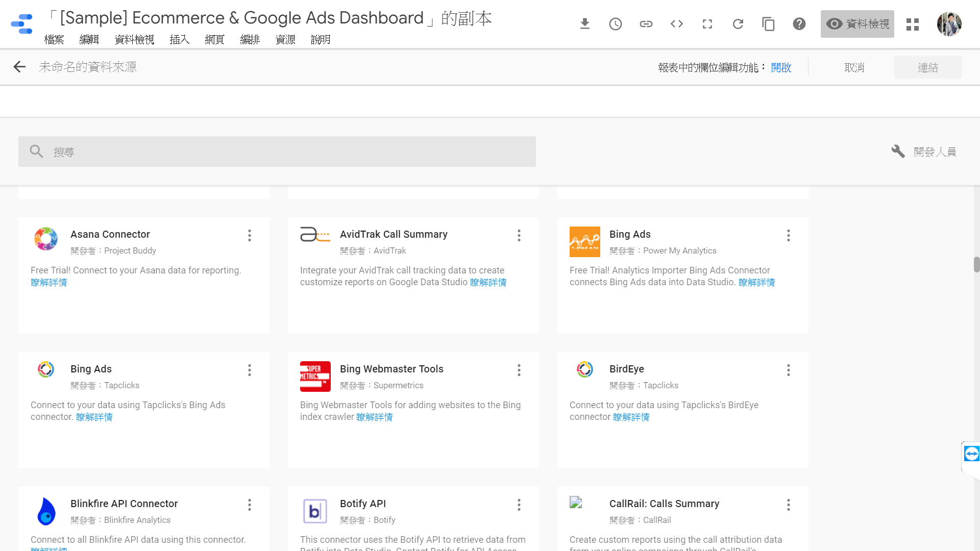Select the Botify API connector title
This screenshot has height=551, width=980.
pyautogui.click(x=363, y=504)
